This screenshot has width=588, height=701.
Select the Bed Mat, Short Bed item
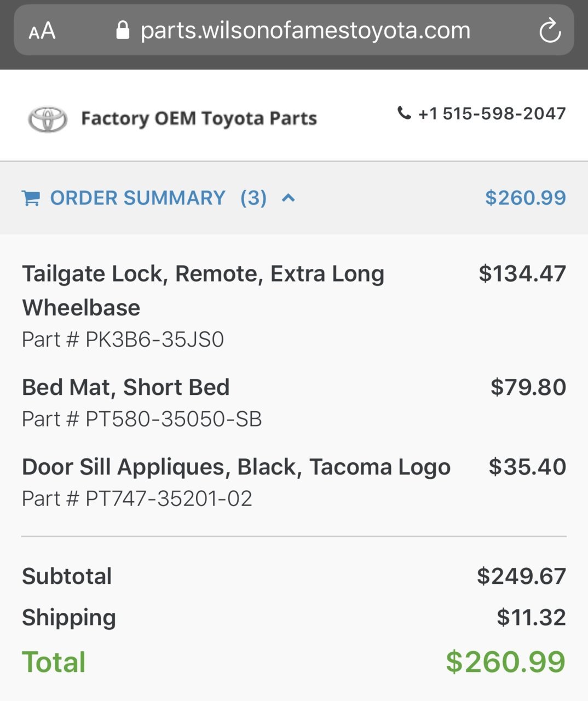coord(126,387)
